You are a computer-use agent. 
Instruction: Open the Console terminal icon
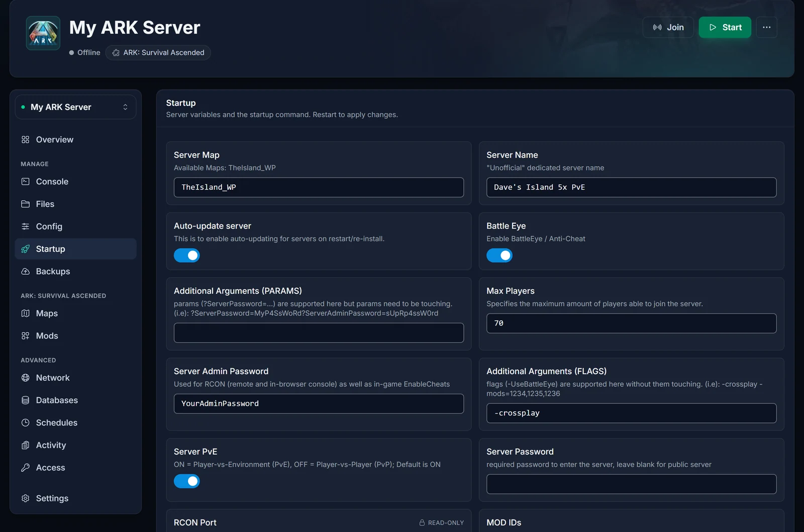pos(26,181)
